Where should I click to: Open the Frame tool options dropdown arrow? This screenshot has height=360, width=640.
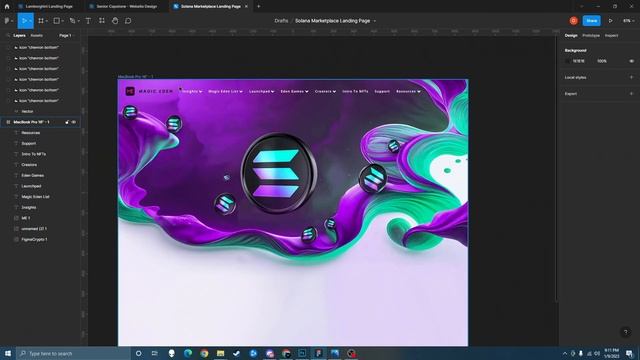(x=47, y=21)
